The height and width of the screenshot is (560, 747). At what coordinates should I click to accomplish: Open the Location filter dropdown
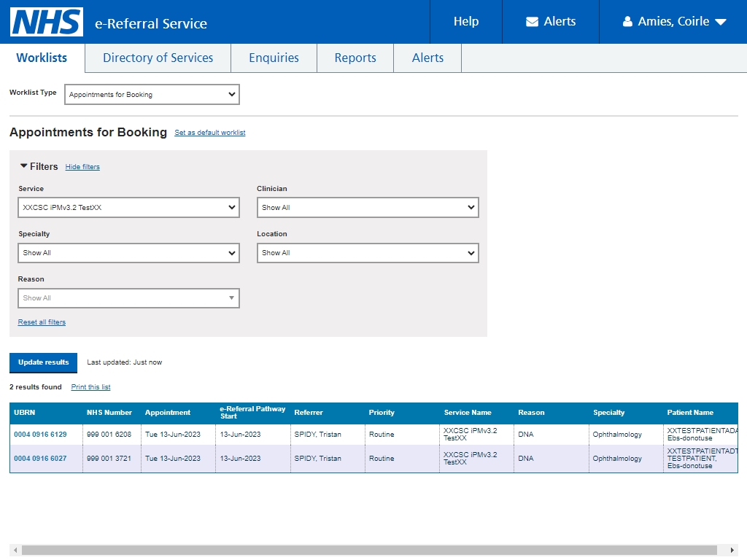[x=368, y=253]
